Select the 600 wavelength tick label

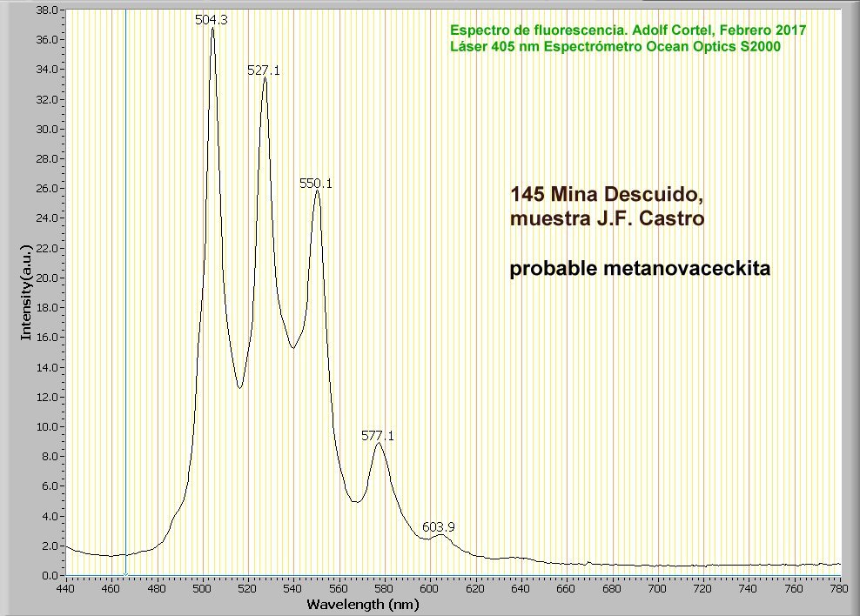(x=429, y=589)
